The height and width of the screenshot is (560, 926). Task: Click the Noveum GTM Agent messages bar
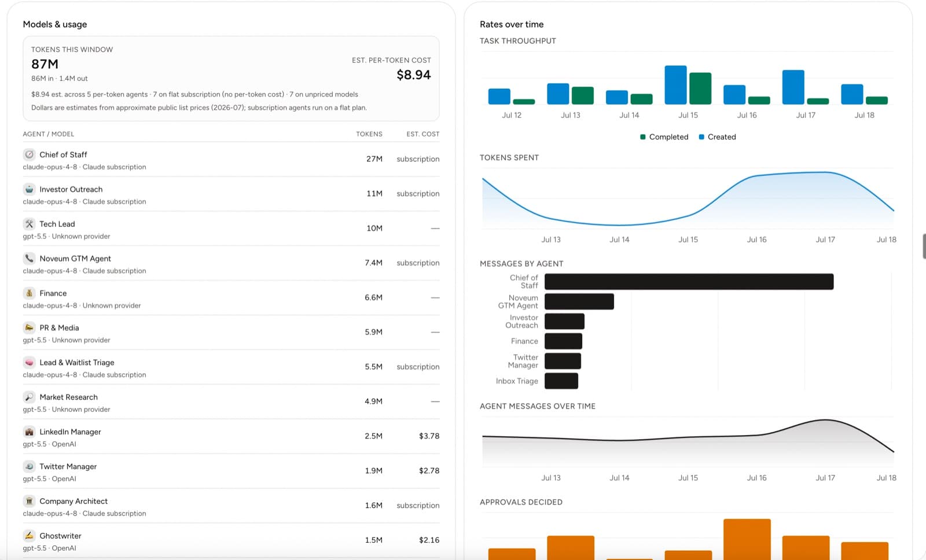579,301
